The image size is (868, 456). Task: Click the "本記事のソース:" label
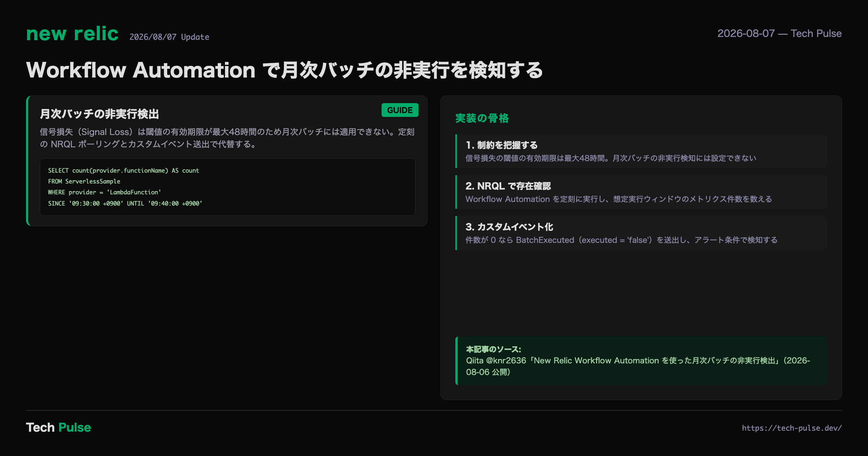494,349
